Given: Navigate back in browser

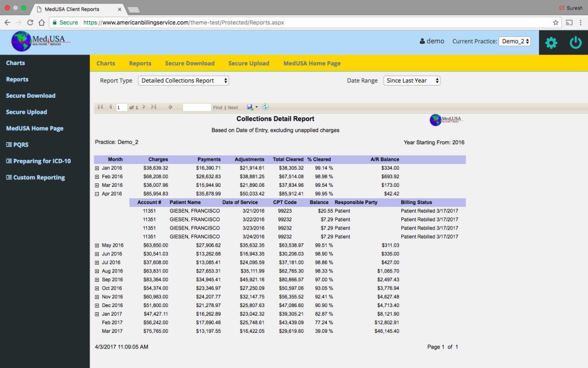Looking at the screenshot, I should point(7,22).
